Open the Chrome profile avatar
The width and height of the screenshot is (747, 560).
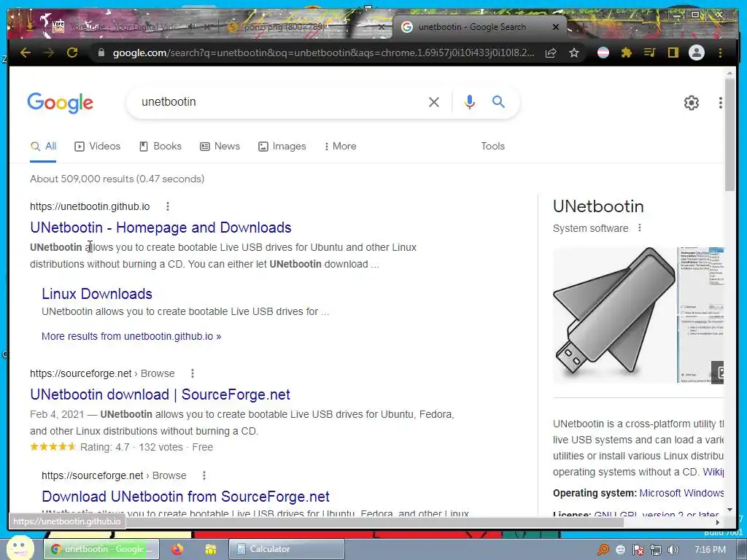[x=697, y=52]
